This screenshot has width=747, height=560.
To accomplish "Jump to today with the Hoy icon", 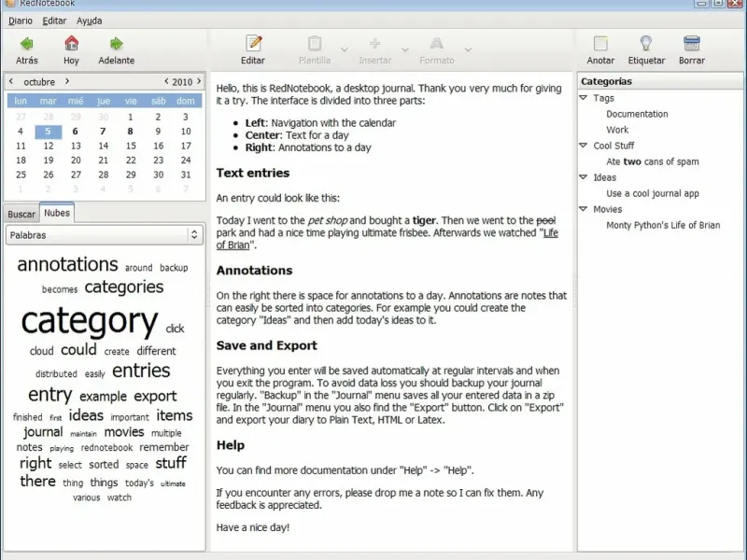I will [72, 43].
